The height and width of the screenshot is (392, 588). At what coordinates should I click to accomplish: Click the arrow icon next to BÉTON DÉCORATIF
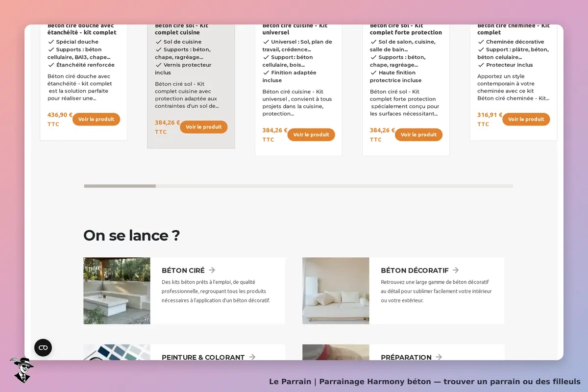(x=456, y=270)
